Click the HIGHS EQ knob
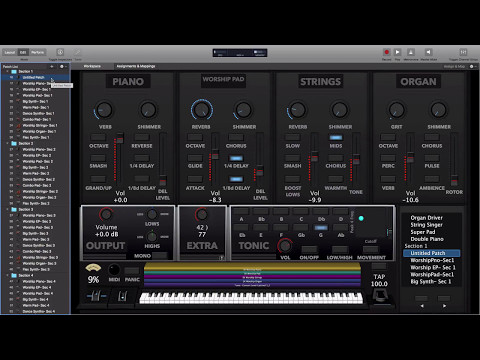Viewport: 480px width, 360px height. 152,237
